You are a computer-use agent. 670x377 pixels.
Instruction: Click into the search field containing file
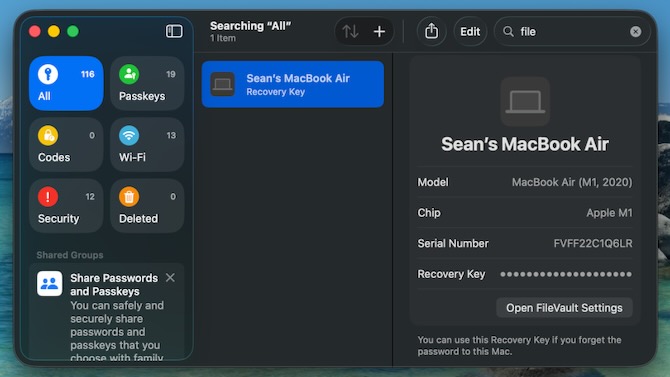pyautogui.click(x=572, y=32)
